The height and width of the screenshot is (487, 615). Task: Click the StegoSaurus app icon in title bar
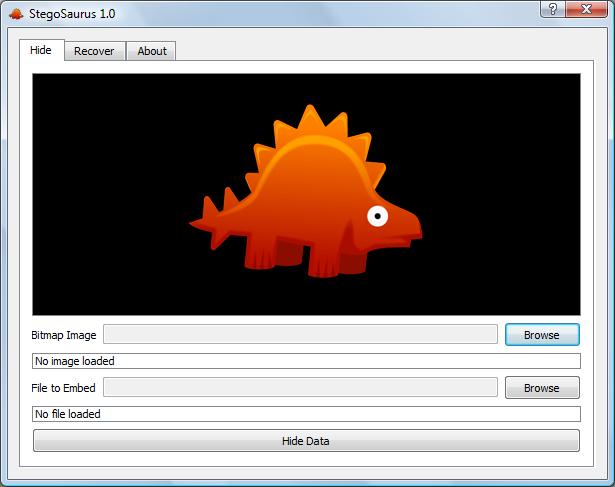pos(16,14)
